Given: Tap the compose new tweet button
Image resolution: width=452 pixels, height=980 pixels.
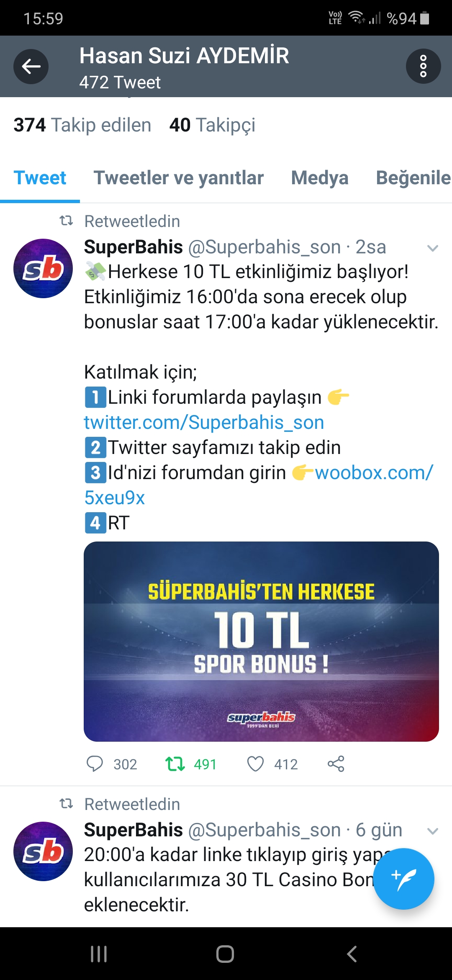Looking at the screenshot, I should 403,879.
